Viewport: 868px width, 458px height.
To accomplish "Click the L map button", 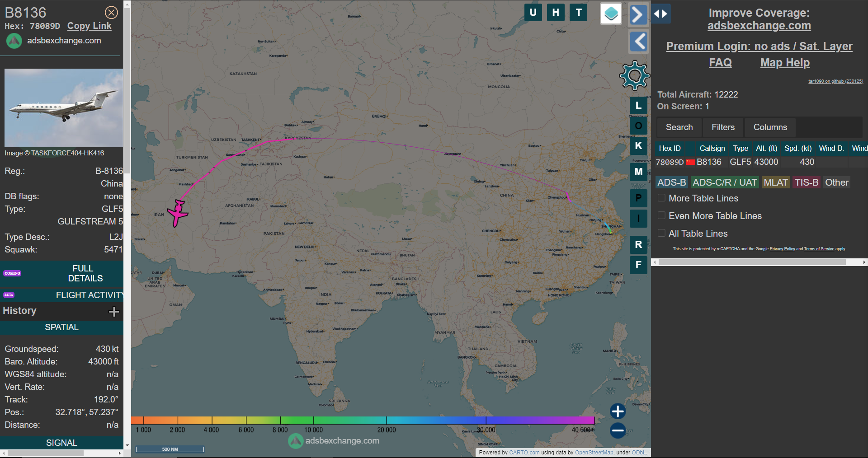I will click(638, 106).
